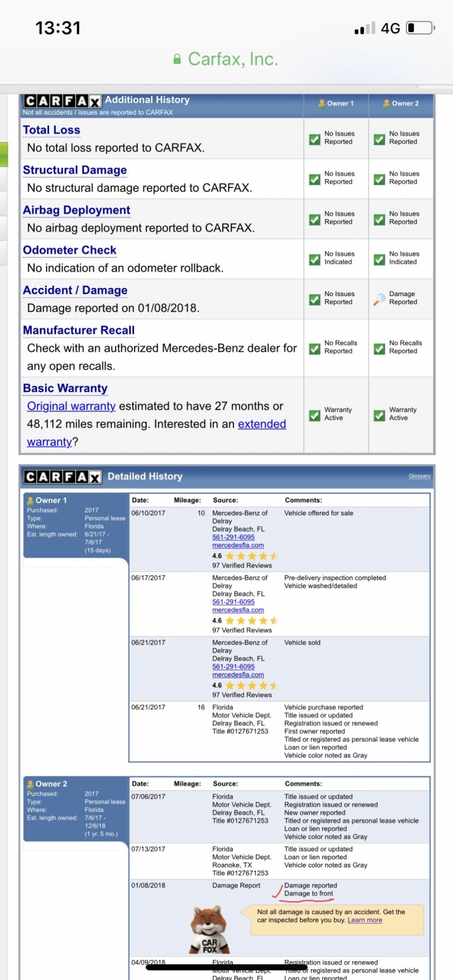Open mercedesfla.com in the 06/17/2017 entry
The height and width of the screenshot is (980, 453).
coord(238,610)
